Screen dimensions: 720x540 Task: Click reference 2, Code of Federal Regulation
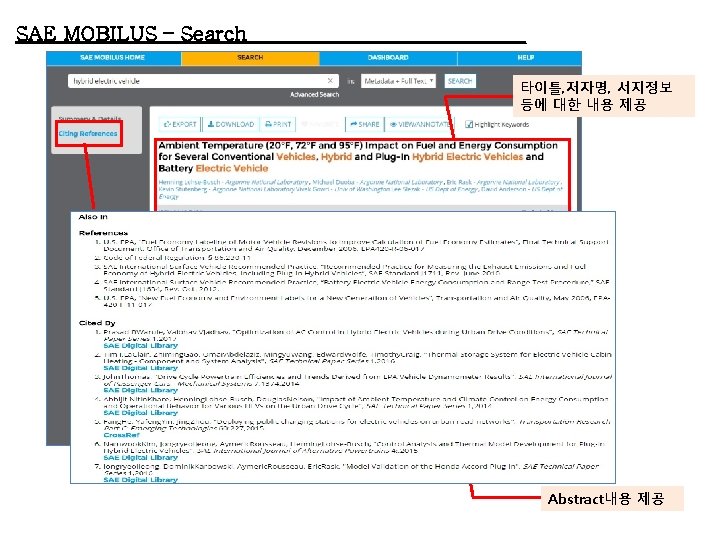pyautogui.click(x=176, y=258)
